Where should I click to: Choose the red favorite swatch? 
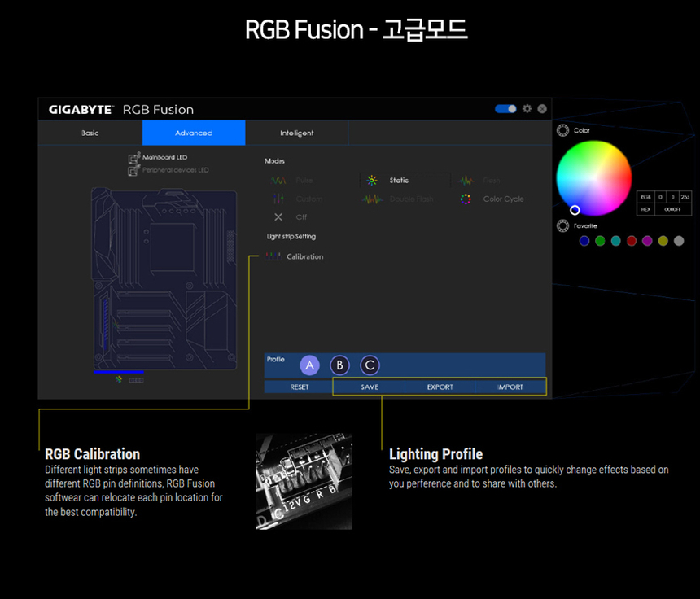click(x=632, y=241)
